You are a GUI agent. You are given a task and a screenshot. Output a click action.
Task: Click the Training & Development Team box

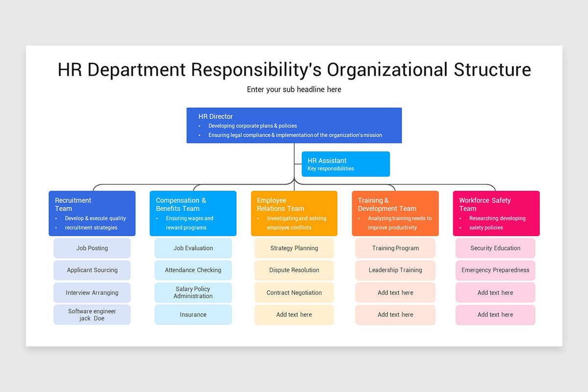(x=395, y=213)
